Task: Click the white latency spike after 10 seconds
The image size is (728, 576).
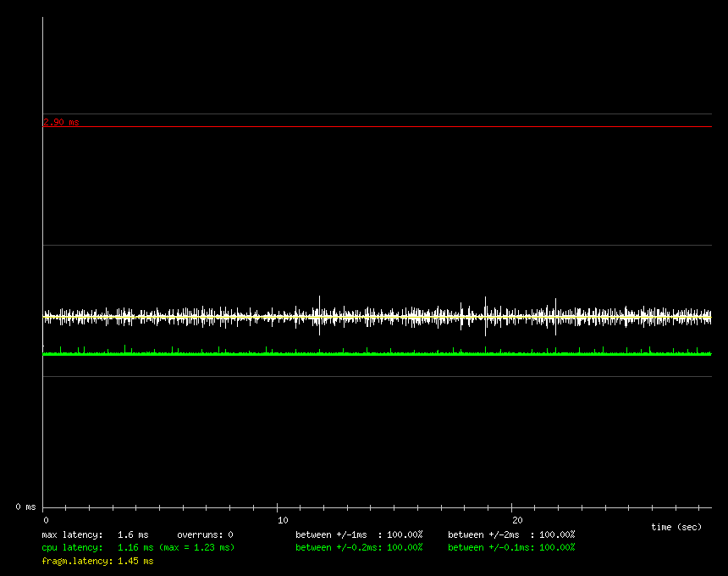Action: pos(319,305)
